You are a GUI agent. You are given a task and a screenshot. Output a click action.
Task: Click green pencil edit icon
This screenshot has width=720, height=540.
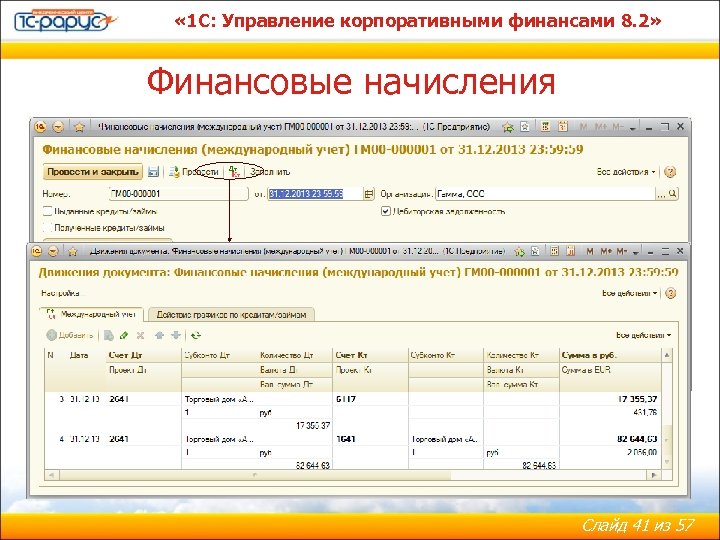(x=124, y=336)
